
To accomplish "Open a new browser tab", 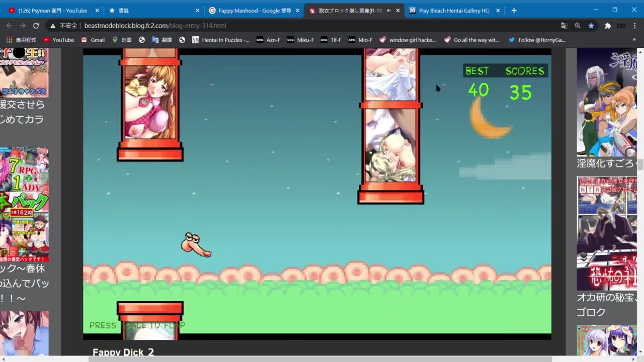I will tap(514, 11).
